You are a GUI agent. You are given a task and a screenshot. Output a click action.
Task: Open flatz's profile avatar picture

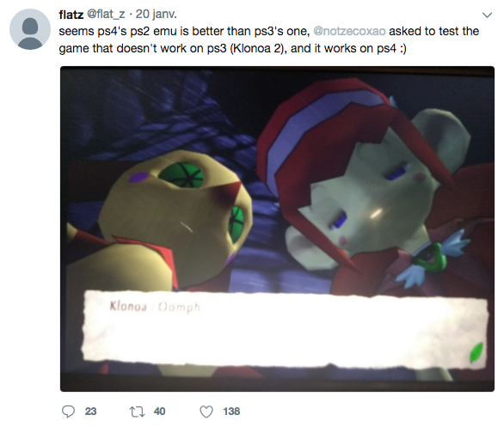click(x=30, y=29)
